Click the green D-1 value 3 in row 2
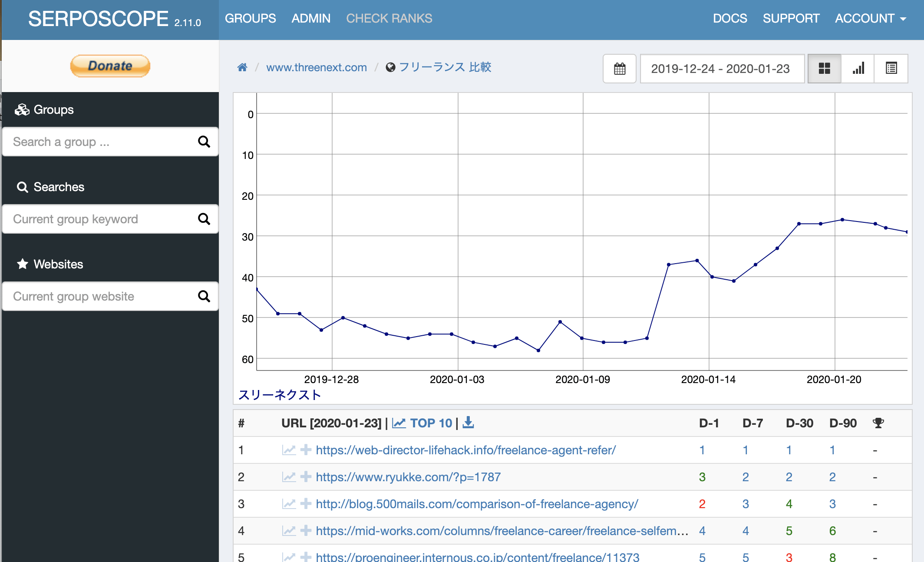Screen dimensions: 924x562 coord(702,477)
